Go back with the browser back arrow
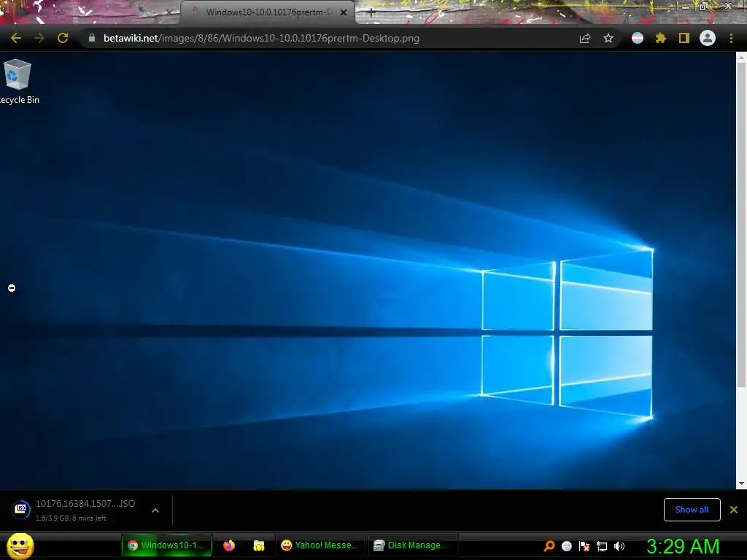 pyautogui.click(x=16, y=38)
